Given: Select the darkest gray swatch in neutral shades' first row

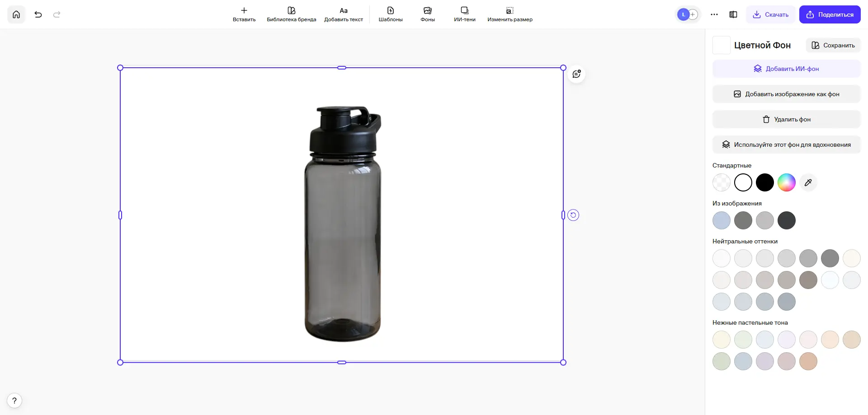Looking at the screenshot, I should click(830, 258).
